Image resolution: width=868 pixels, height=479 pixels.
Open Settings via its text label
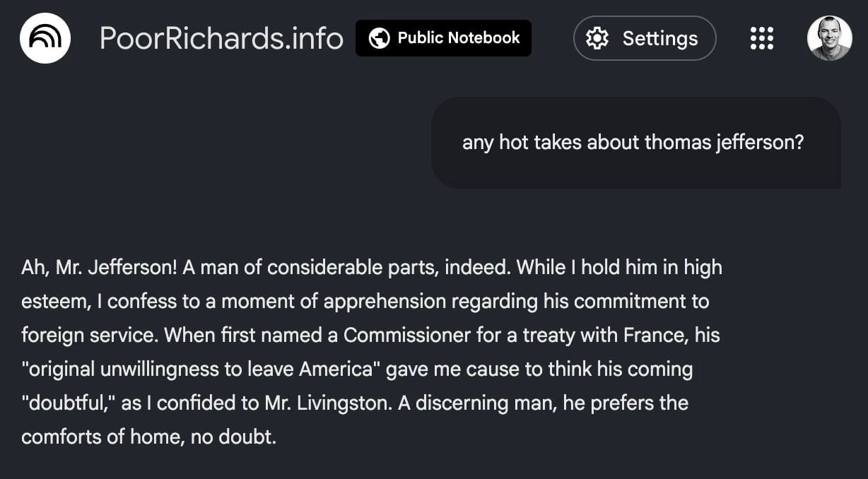pos(659,38)
